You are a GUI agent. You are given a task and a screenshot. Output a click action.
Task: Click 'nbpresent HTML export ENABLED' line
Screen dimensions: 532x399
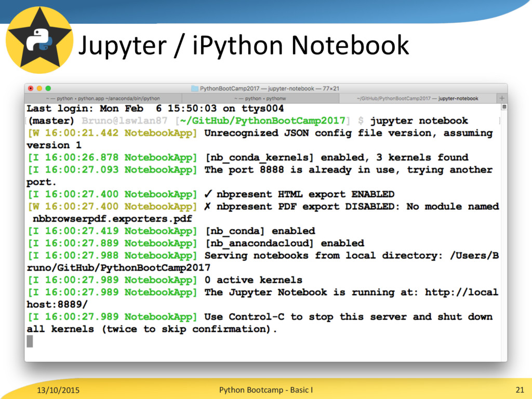coord(299,194)
